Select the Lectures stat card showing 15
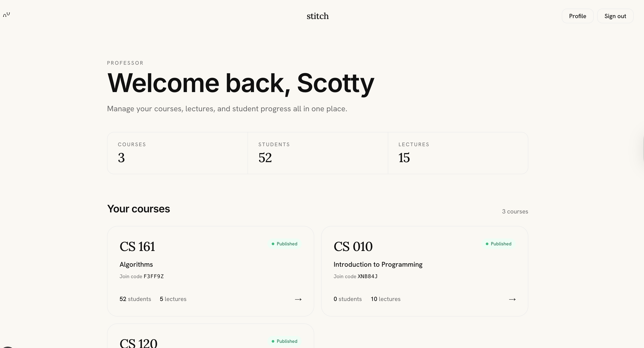644x348 pixels. pyautogui.click(x=458, y=153)
